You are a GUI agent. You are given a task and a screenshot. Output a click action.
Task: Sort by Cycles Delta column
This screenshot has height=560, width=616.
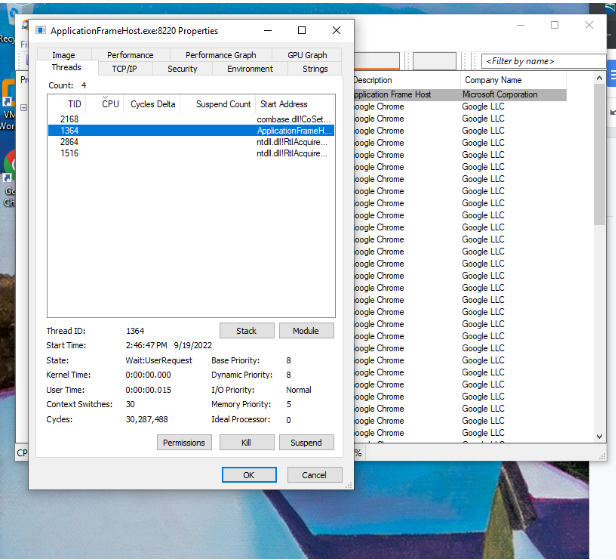click(152, 104)
